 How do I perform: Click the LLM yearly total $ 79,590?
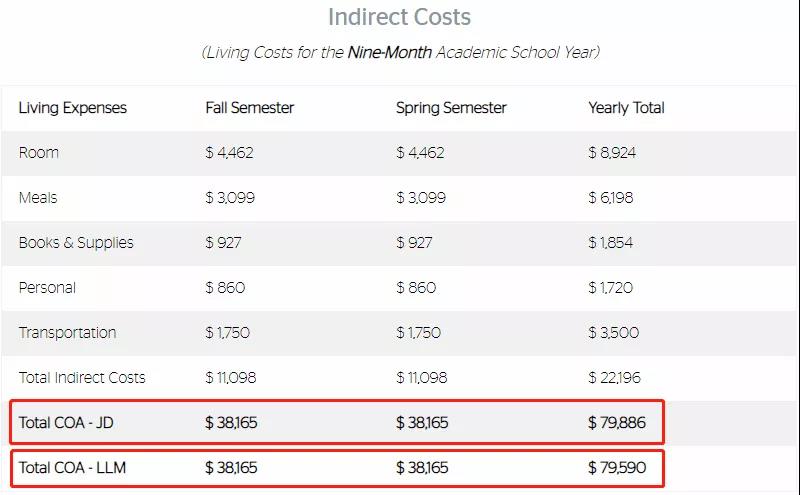(617, 468)
